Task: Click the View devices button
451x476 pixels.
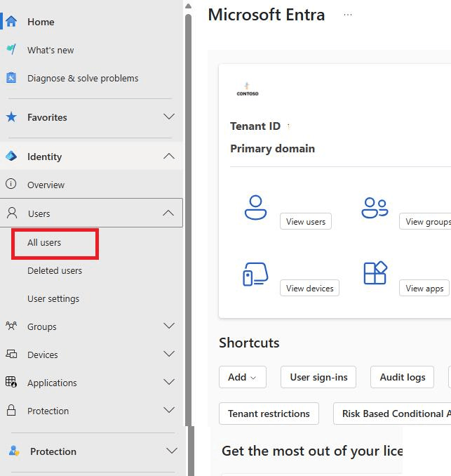Action: pos(309,288)
